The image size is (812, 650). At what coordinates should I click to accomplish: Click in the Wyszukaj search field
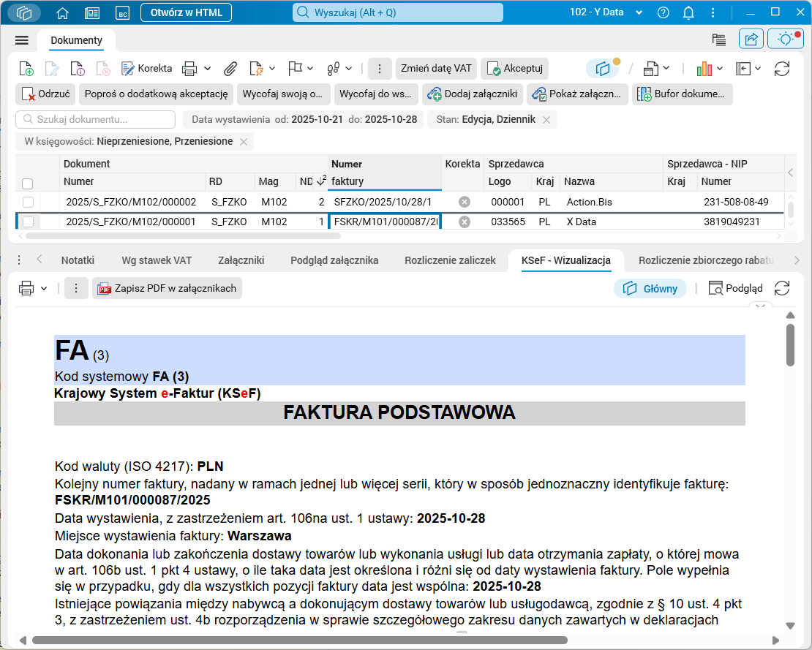click(x=398, y=12)
